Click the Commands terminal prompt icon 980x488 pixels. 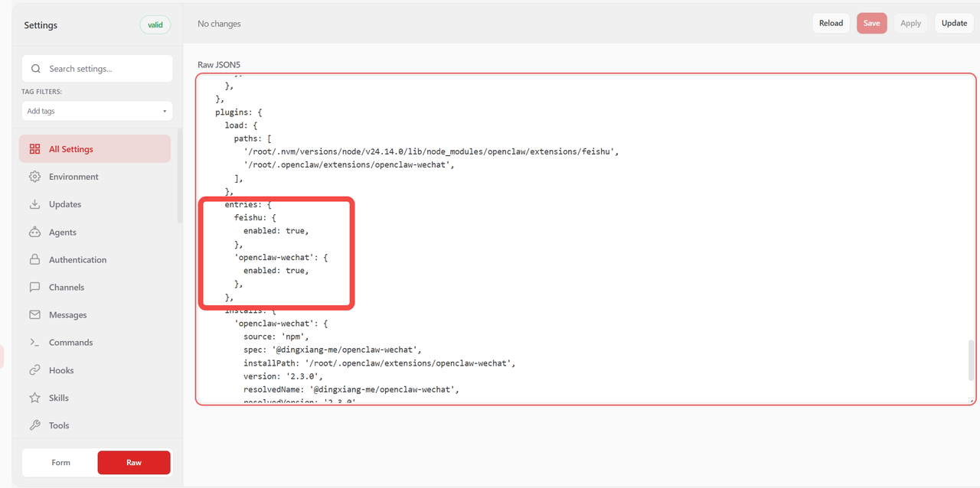tap(34, 343)
